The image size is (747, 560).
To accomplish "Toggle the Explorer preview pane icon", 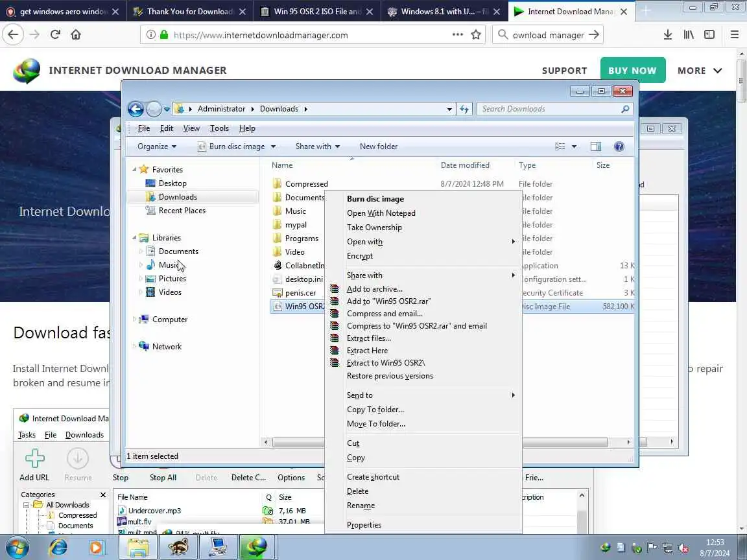I will pyautogui.click(x=595, y=146).
